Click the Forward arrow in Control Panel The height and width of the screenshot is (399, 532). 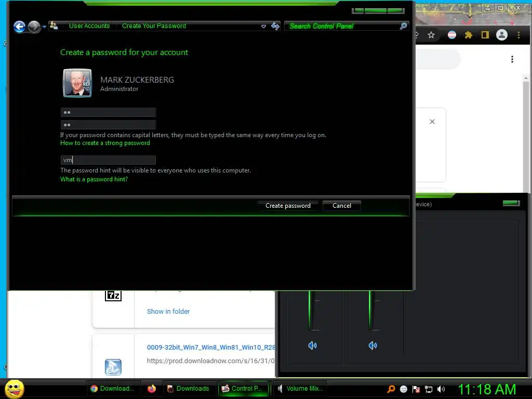34,26
